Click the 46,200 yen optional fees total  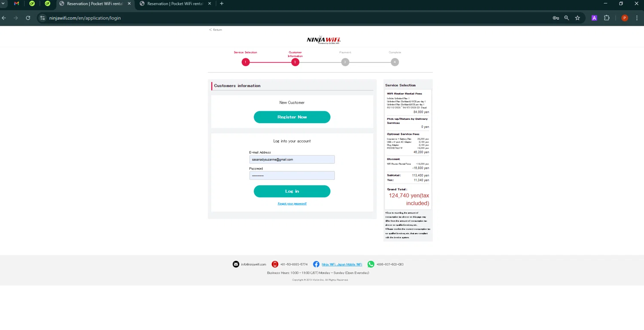click(x=421, y=152)
